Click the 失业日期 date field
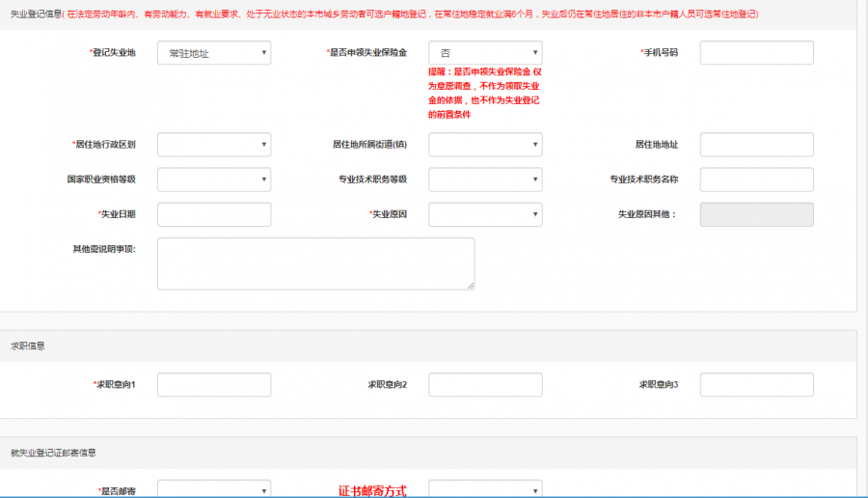The height and width of the screenshot is (498, 868). click(214, 214)
